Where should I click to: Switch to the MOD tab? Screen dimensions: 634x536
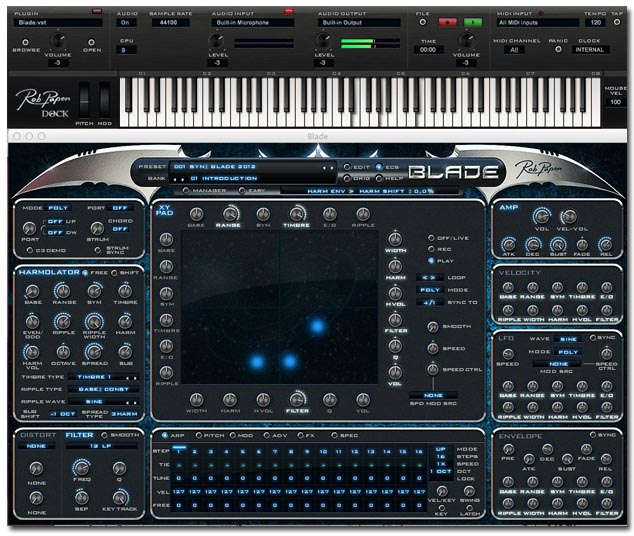click(232, 435)
